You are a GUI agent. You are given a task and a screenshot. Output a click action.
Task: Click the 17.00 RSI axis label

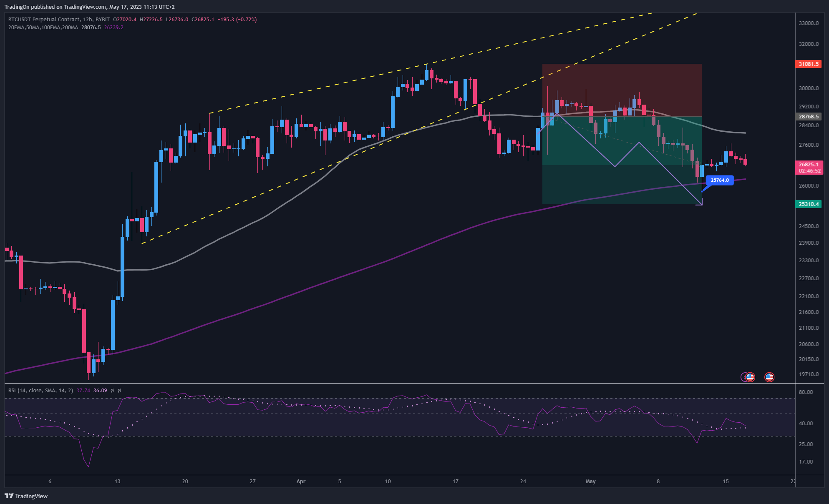pos(806,462)
